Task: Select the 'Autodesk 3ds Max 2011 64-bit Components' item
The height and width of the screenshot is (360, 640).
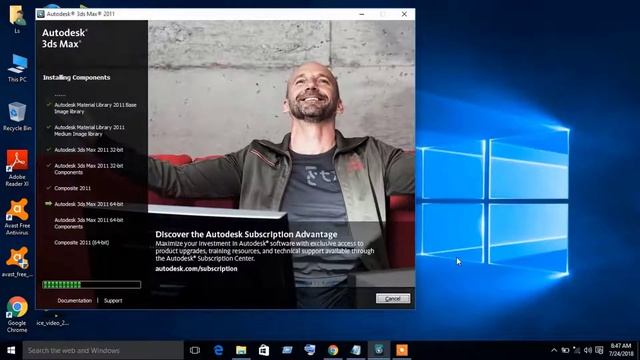Action: pos(89,223)
